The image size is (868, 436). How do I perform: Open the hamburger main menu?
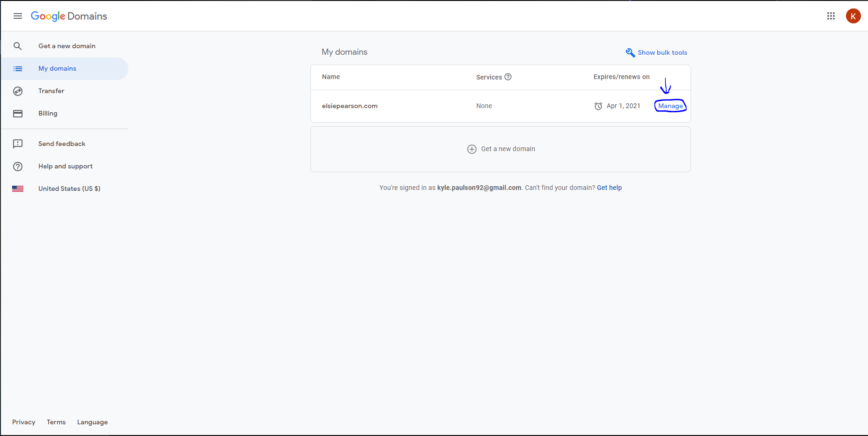[x=18, y=16]
